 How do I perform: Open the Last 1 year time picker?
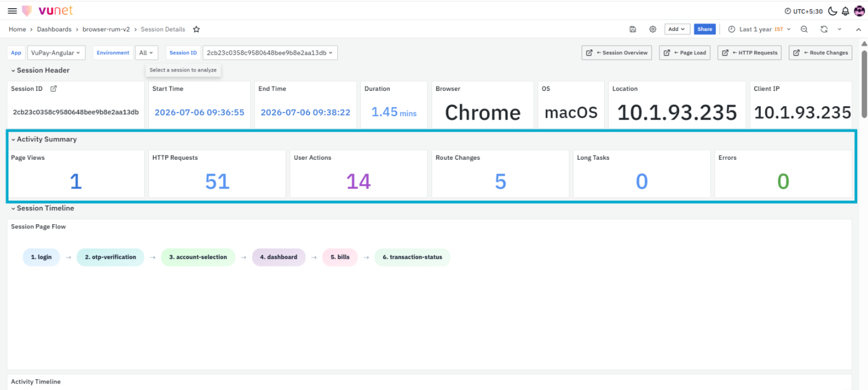click(760, 29)
